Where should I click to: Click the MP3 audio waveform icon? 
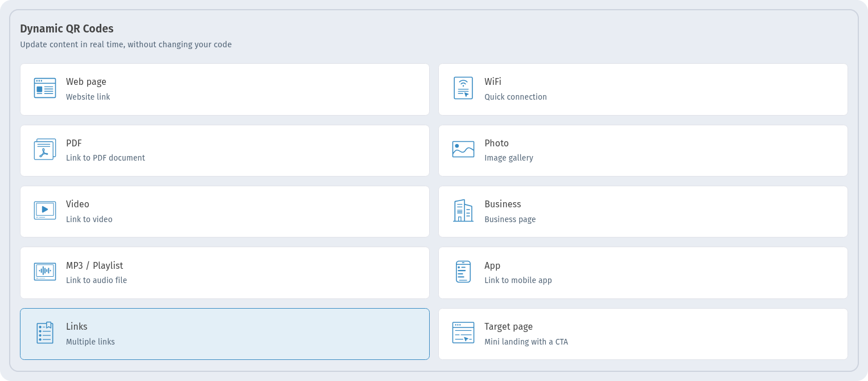pyautogui.click(x=45, y=272)
